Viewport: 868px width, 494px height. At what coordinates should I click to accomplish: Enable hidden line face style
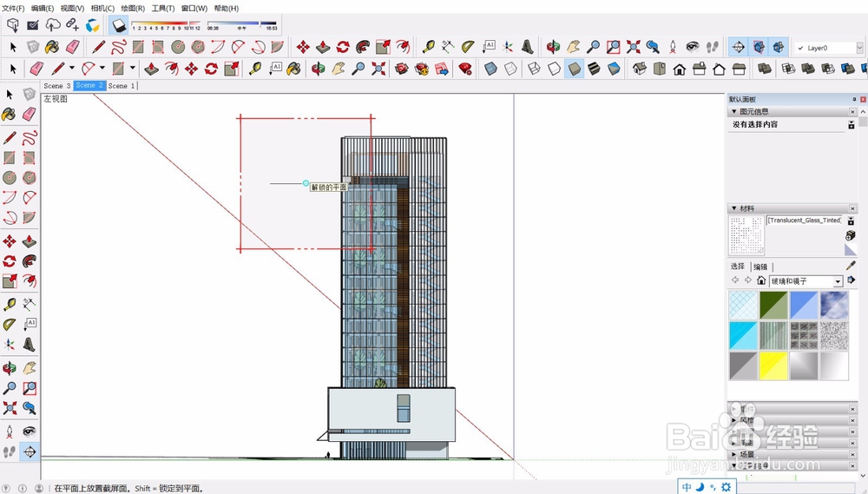pyautogui.click(x=554, y=69)
